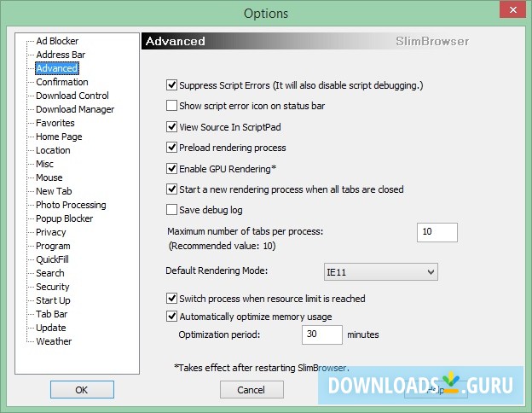Select Download Manager in the tree
The height and width of the screenshot is (413, 532).
point(75,109)
